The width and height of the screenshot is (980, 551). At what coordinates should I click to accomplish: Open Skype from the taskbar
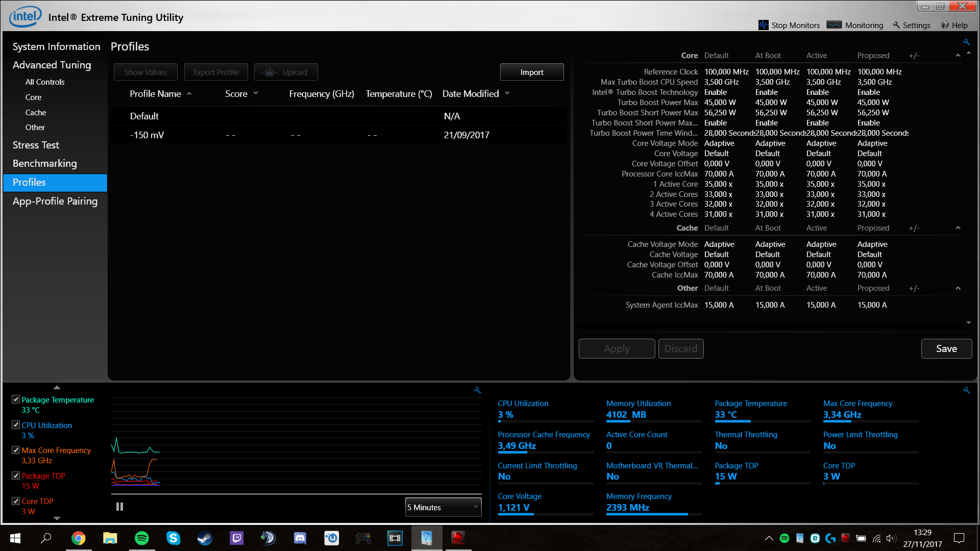[x=173, y=538]
